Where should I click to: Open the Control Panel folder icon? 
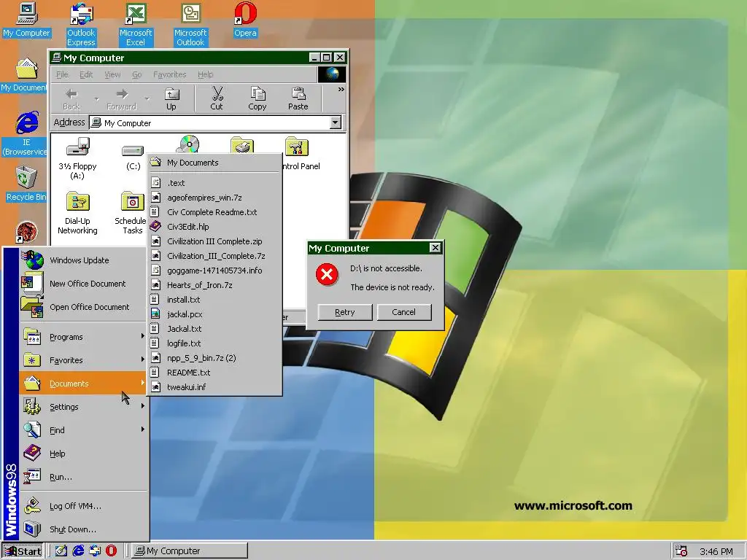tap(296, 153)
